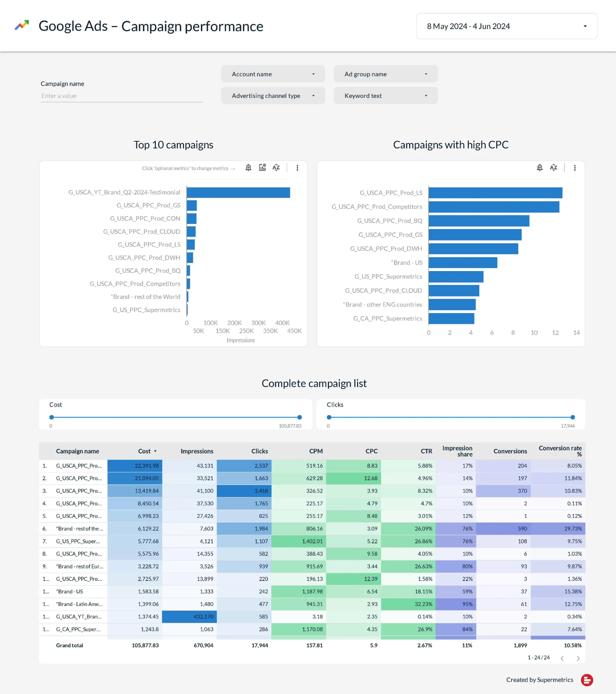This screenshot has width=616, height=694.
Task: Click the alert bell icon on Top 10 campaigns chart
Action: [248, 167]
